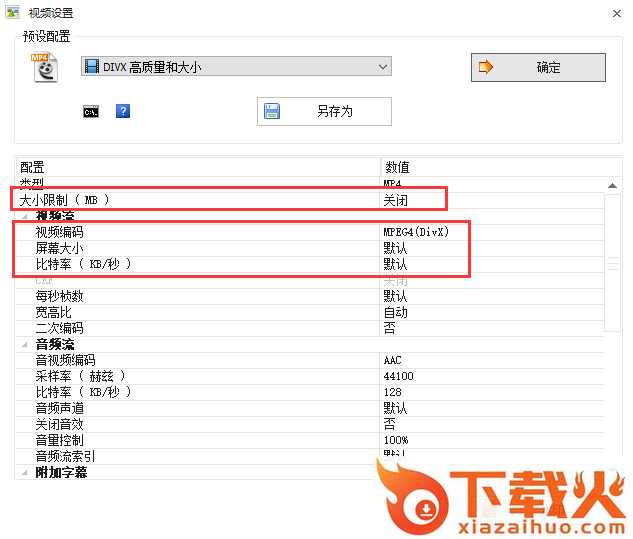Viewport: 633px width, 539px height.
Task: Click the 屏幕大小 value 默认
Action: tap(395, 248)
